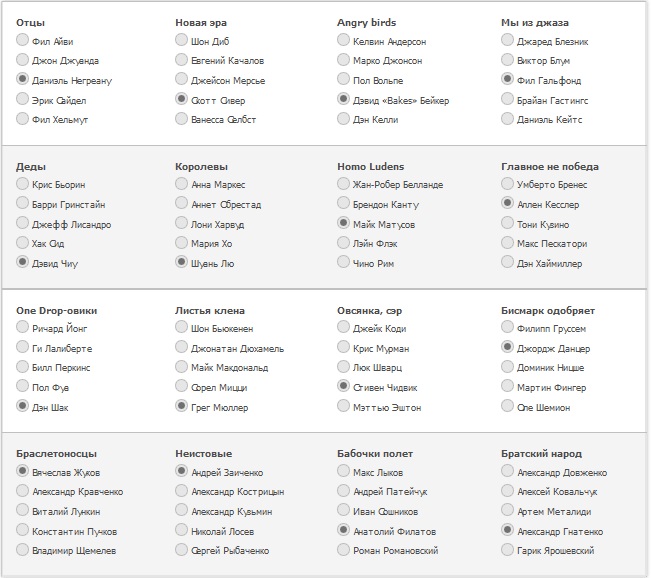Screen dimensions: 651x578
Task: Select Николай Лосев under Неистовые
Action: pyautogui.click(x=181, y=531)
